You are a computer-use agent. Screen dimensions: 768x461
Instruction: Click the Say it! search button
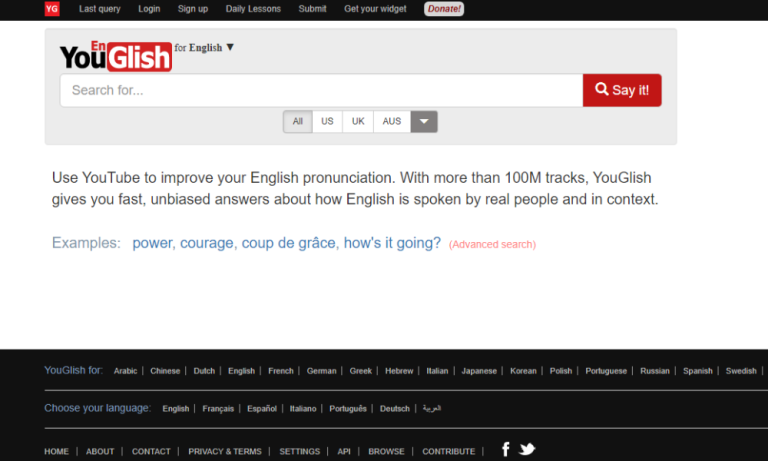coord(622,90)
